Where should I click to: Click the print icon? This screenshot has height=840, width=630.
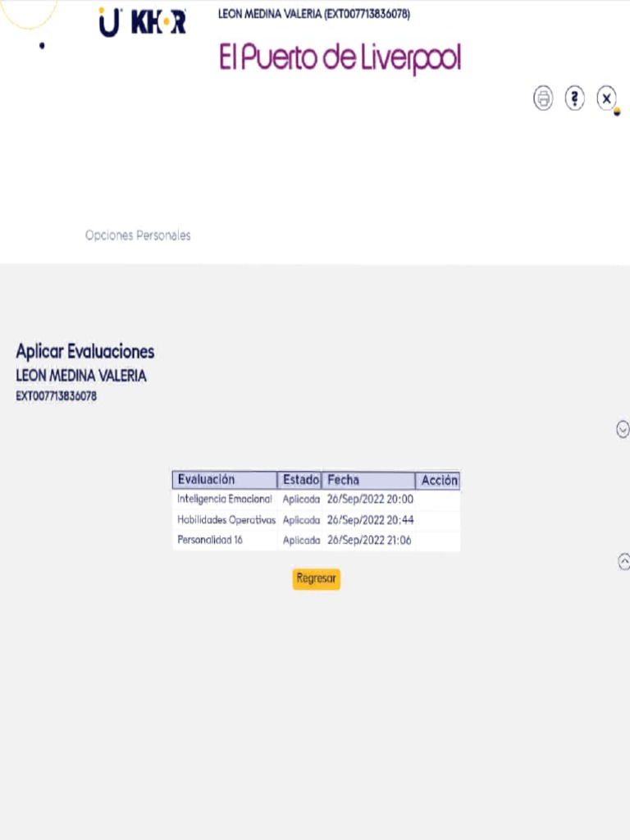pos(543,98)
